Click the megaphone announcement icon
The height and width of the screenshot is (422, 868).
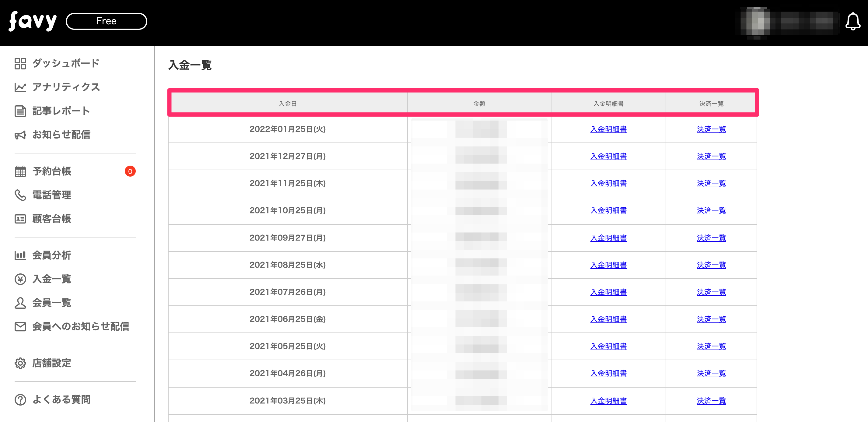click(x=20, y=135)
